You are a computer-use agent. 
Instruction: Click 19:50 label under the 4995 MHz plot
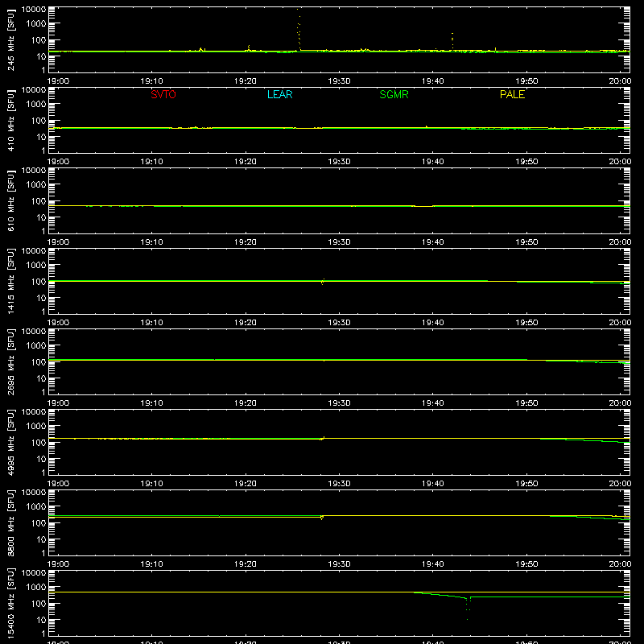526,484
